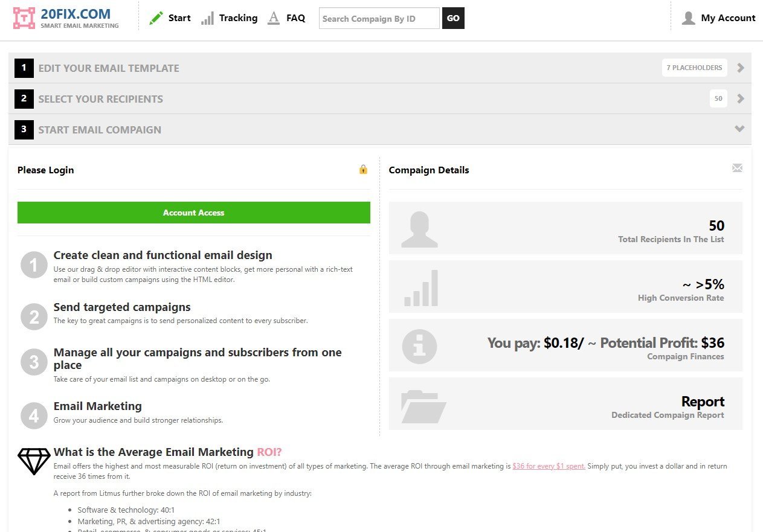Click the green pencil Start icon
The image size is (763, 532).
(x=156, y=18)
